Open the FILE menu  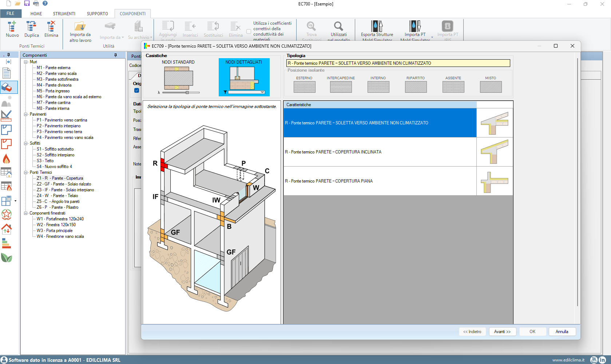[11, 13]
